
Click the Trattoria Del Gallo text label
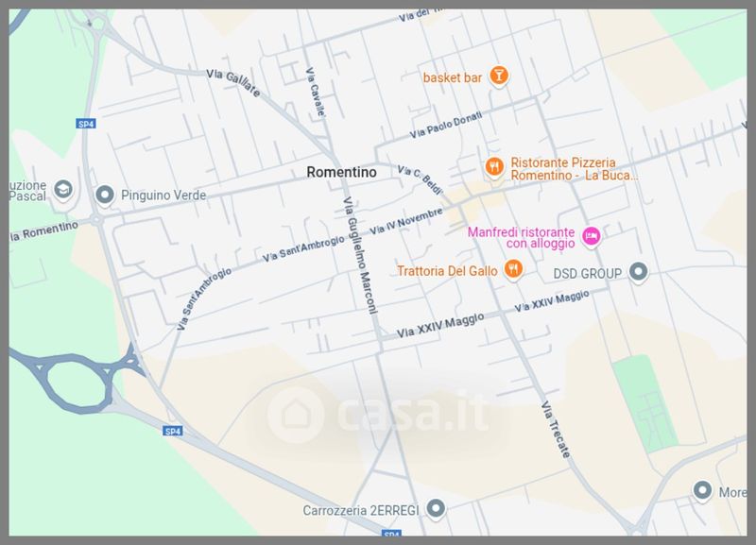click(447, 271)
